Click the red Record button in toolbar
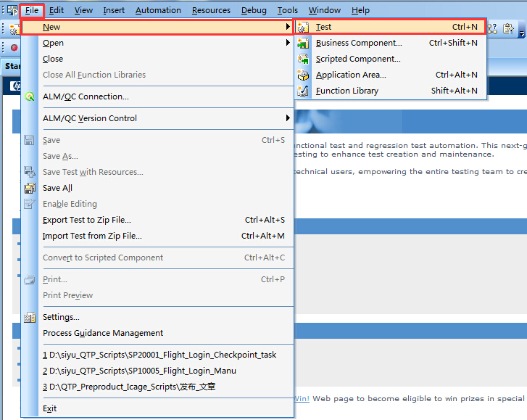 pos(14,47)
